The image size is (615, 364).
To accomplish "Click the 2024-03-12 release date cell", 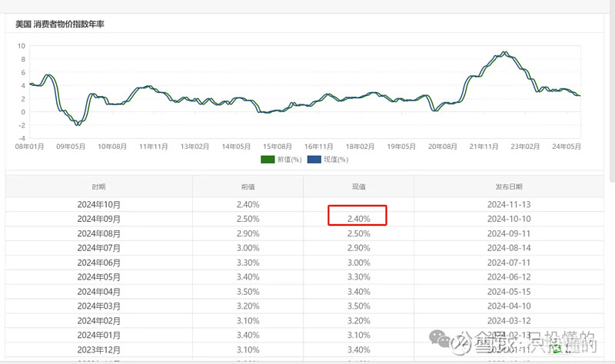I will point(509,320).
